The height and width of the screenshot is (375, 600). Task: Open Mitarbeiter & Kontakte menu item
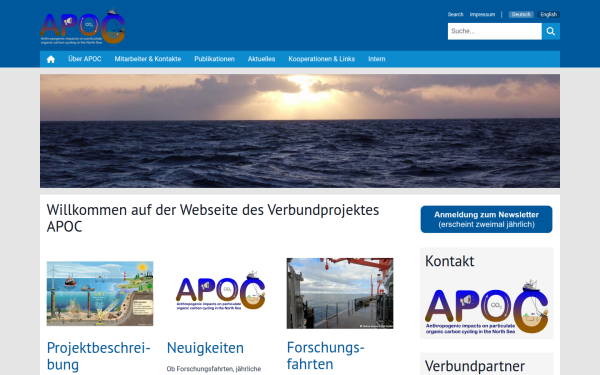tap(148, 59)
